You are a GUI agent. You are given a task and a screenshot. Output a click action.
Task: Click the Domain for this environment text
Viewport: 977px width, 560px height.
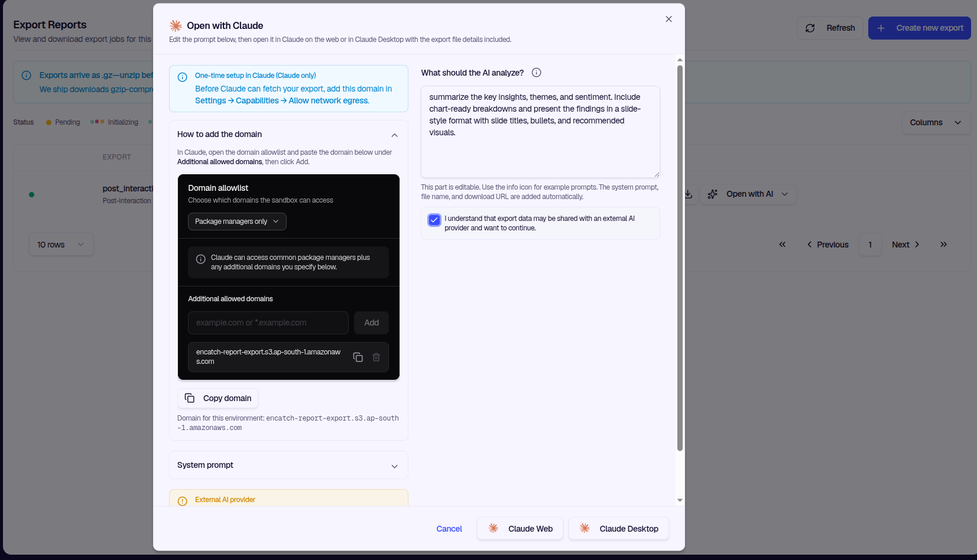point(288,423)
